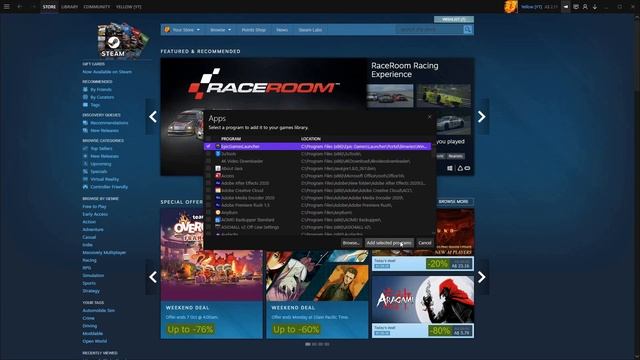Click Add selected programs button

389,243
